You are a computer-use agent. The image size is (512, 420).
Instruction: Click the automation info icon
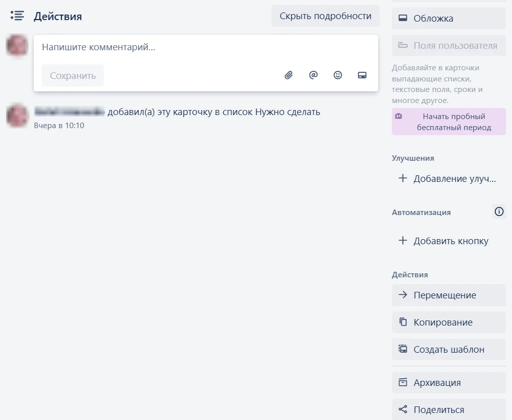pyautogui.click(x=499, y=212)
